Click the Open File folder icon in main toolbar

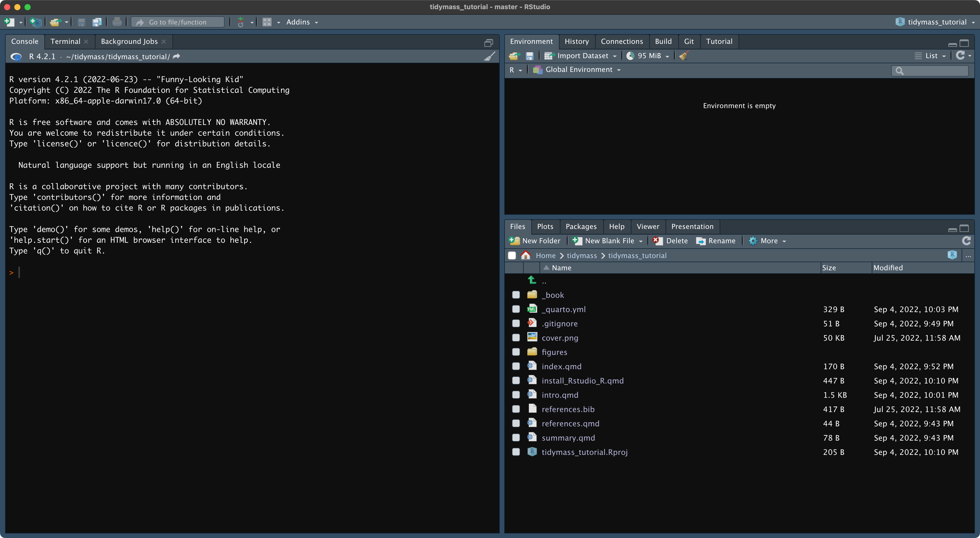click(56, 22)
